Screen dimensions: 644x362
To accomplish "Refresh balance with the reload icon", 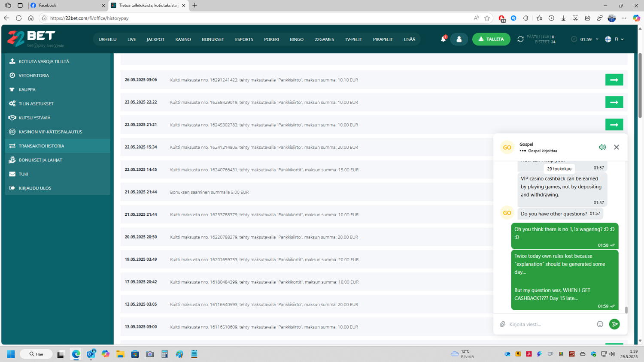I will click(520, 39).
